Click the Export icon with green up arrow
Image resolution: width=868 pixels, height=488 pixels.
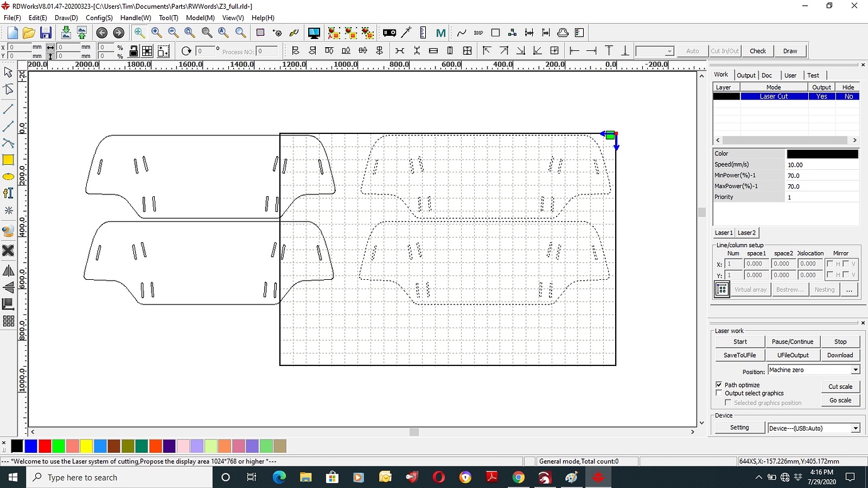tap(82, 33)
